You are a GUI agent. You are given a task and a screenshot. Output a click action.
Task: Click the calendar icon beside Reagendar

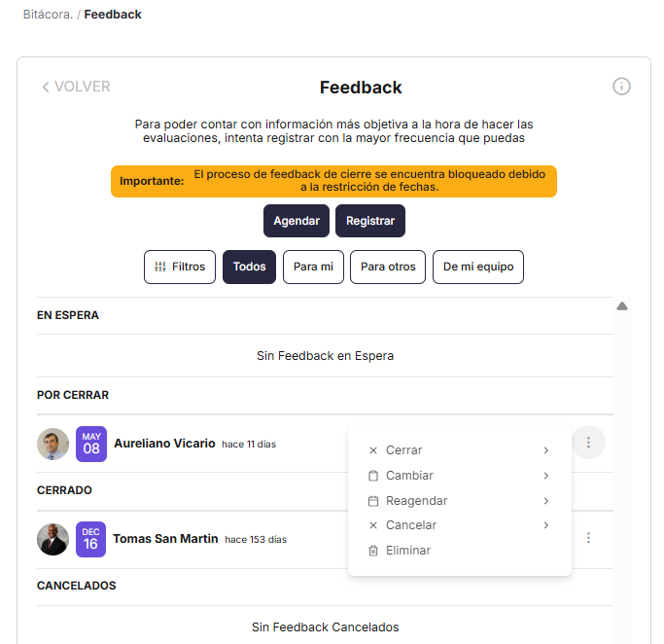[x=373, y=501]
